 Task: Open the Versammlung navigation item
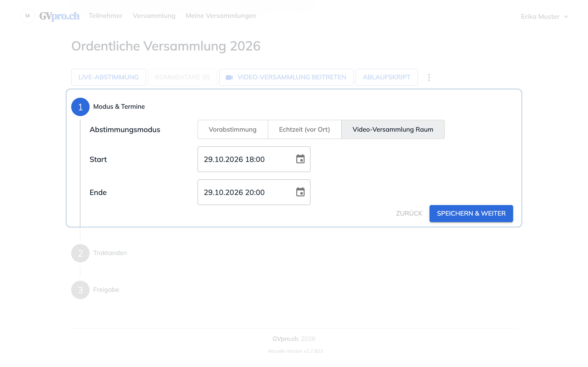tap(154, 16)
